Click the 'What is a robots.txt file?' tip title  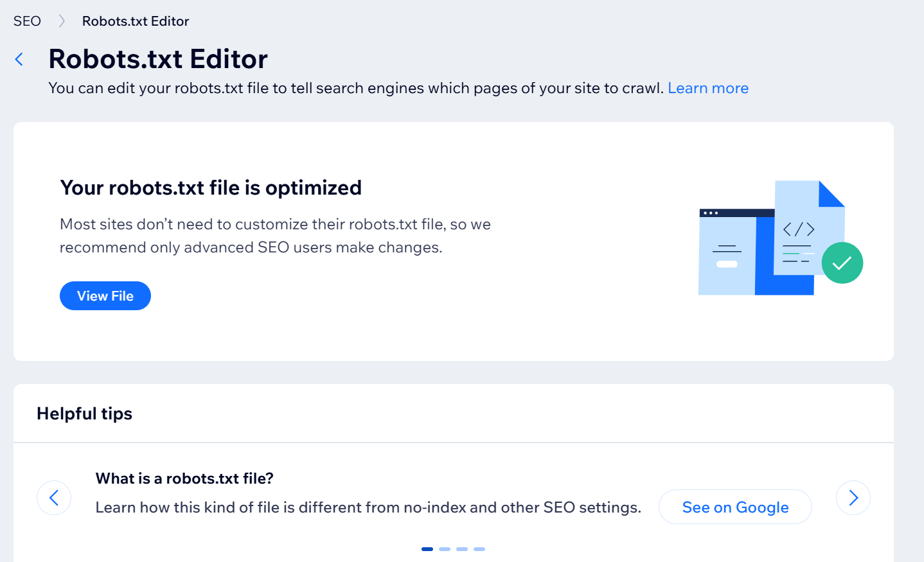pos(184,479)
